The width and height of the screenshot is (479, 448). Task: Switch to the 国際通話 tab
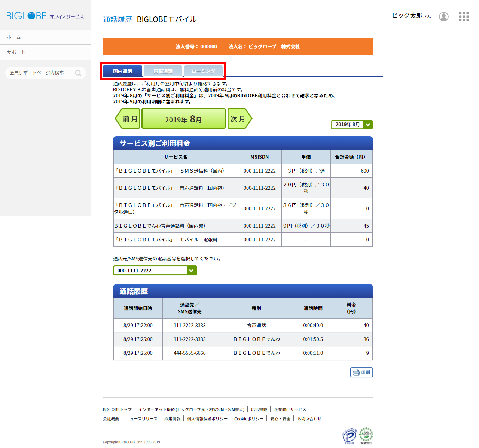point(163,71)
